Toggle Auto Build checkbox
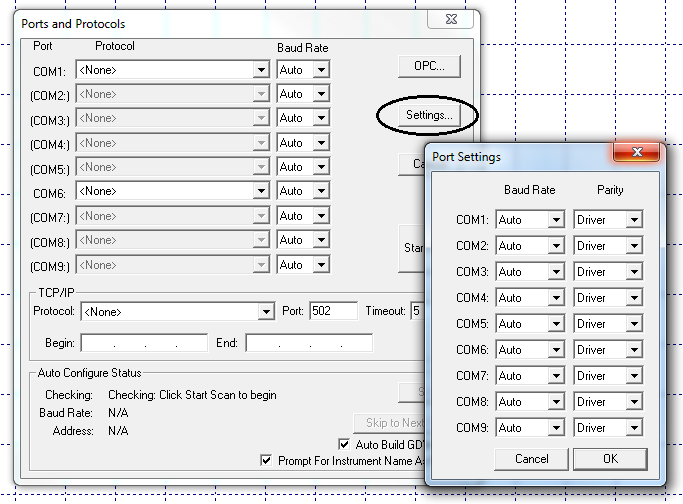 click(x=346, y=444)
